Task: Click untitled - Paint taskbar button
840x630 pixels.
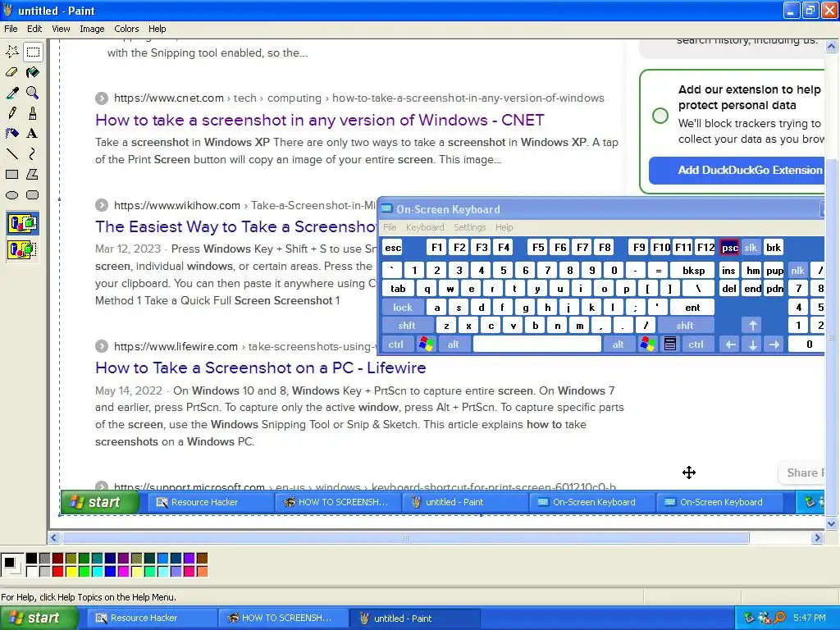Action: point(413,618)
